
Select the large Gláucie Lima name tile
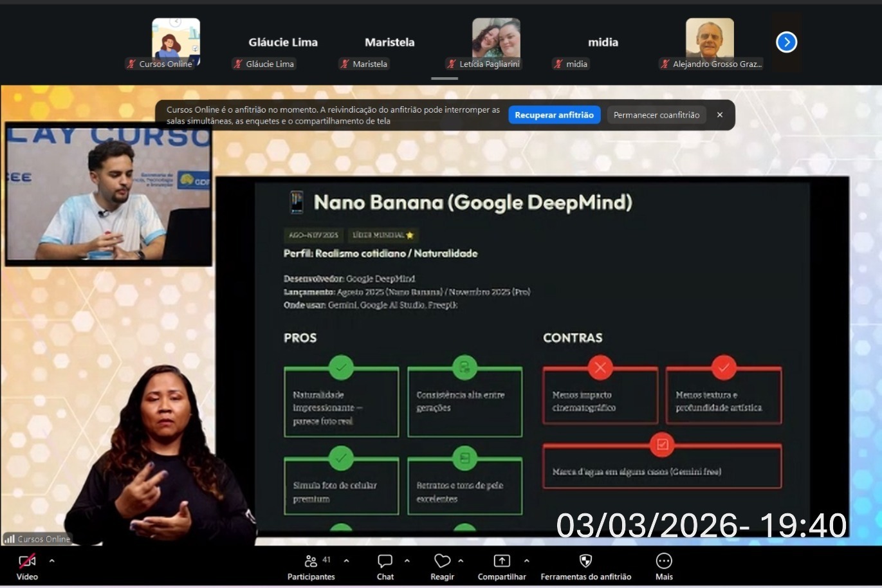[283, 42]
